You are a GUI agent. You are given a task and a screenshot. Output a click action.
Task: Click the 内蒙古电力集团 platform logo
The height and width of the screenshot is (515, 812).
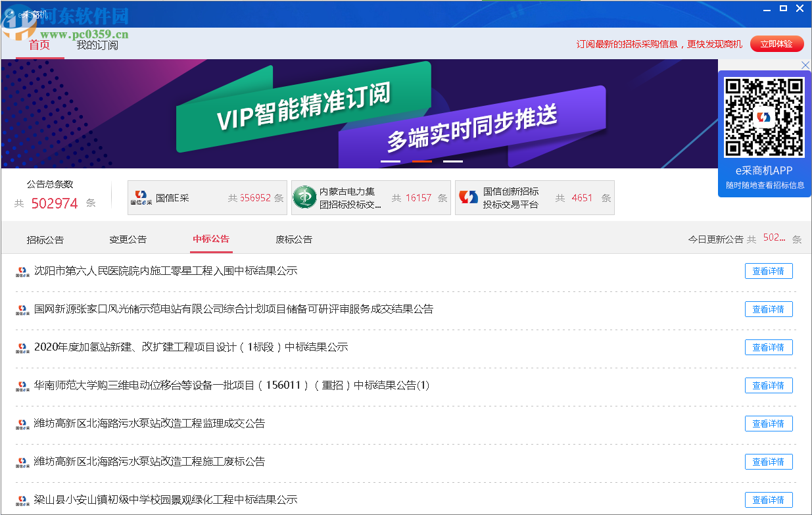pos(304,197)
